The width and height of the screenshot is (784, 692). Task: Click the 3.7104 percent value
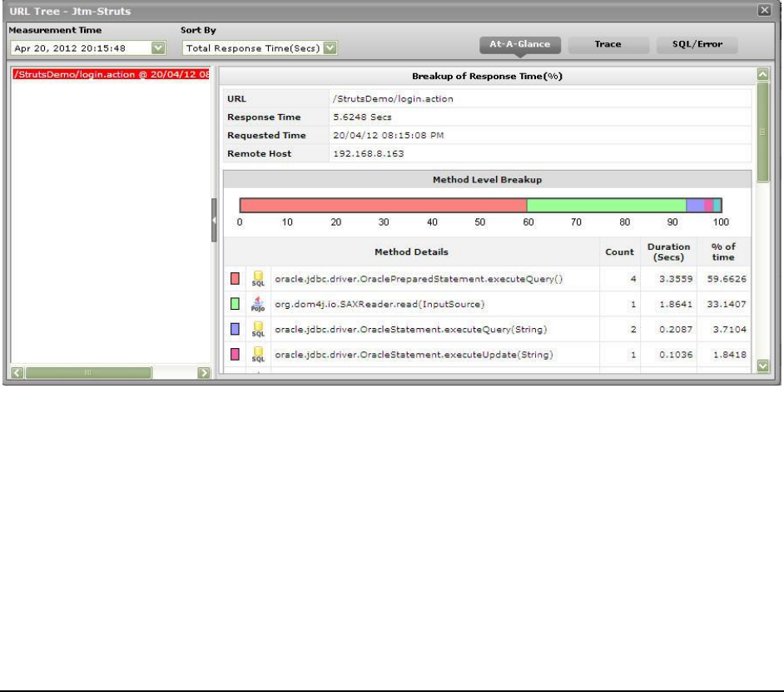point(730,329)
